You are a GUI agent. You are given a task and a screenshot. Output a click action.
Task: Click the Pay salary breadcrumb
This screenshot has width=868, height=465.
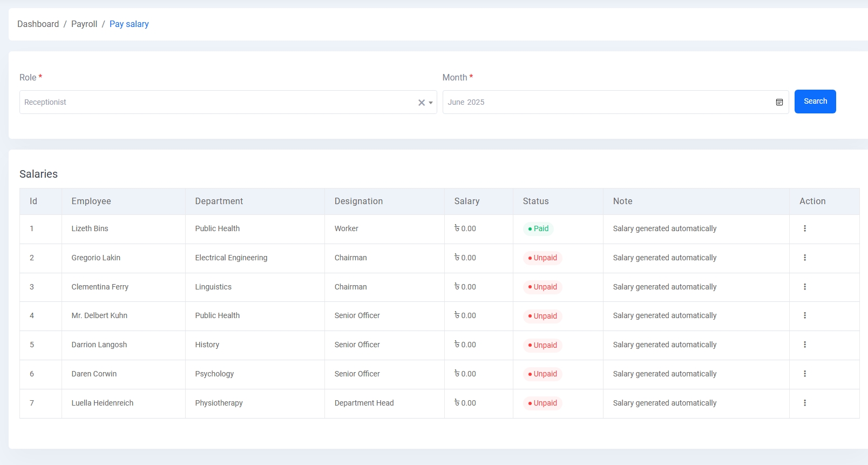(129, 24)
